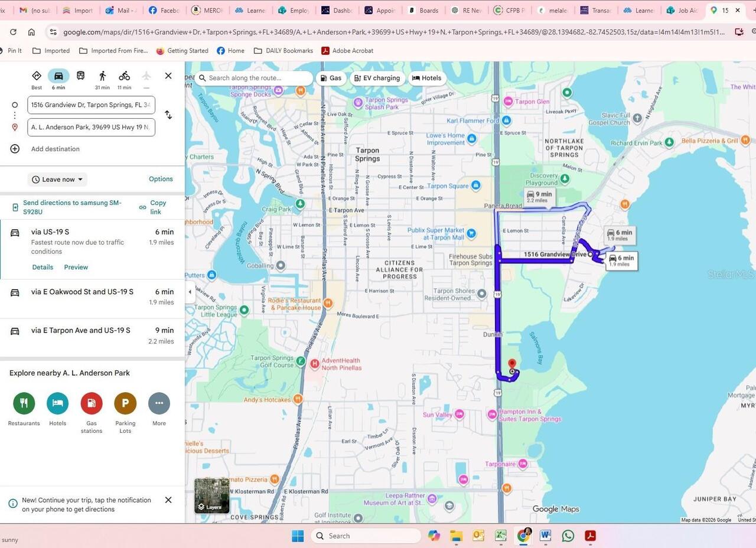Open the Layers satellite thumbnail

[x=211, y=496]
